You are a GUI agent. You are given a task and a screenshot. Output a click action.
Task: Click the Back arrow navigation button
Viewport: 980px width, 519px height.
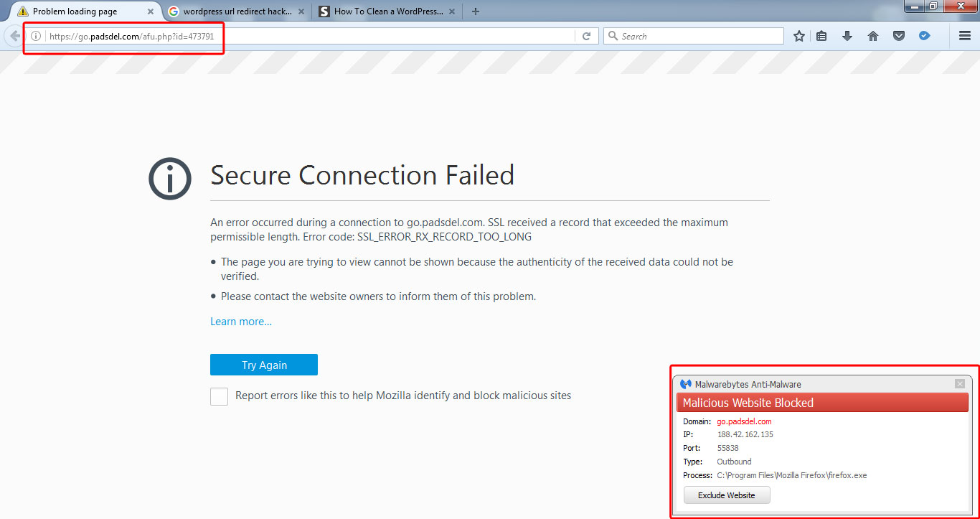coord(14,36)
